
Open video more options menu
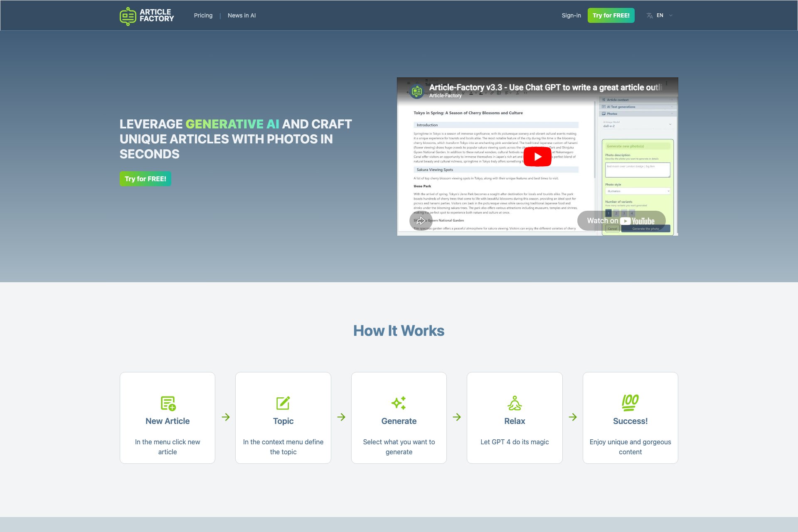pyautogui.click(x=666, y=84)
